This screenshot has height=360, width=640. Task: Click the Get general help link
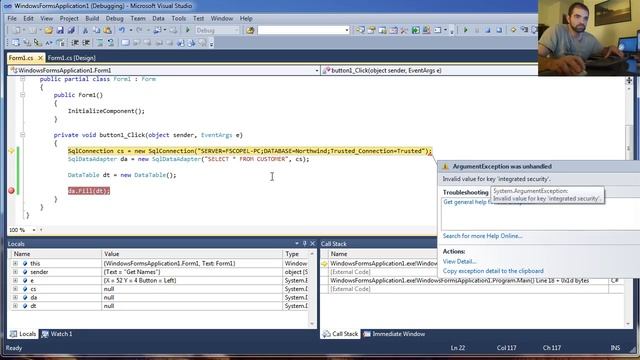(x=466, y=202)
